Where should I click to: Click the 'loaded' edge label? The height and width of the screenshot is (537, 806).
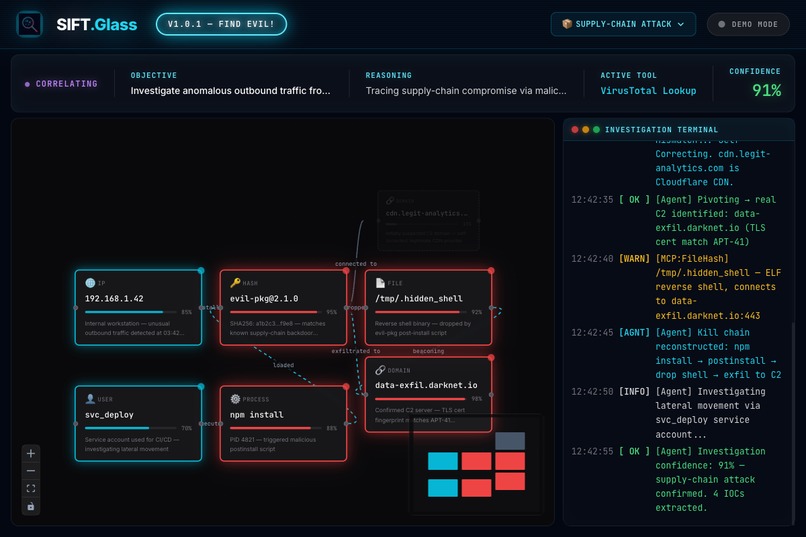click(x=283, y=365)
